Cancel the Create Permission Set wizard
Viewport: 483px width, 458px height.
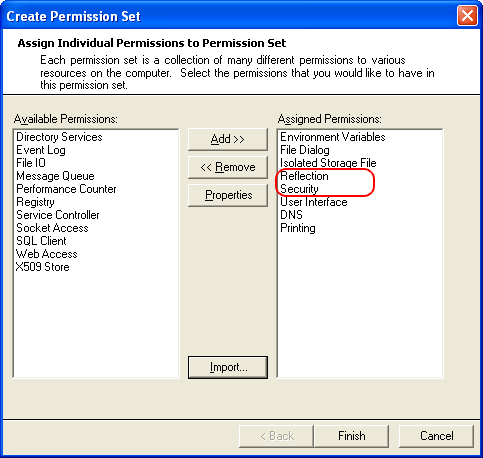point(436,436)
